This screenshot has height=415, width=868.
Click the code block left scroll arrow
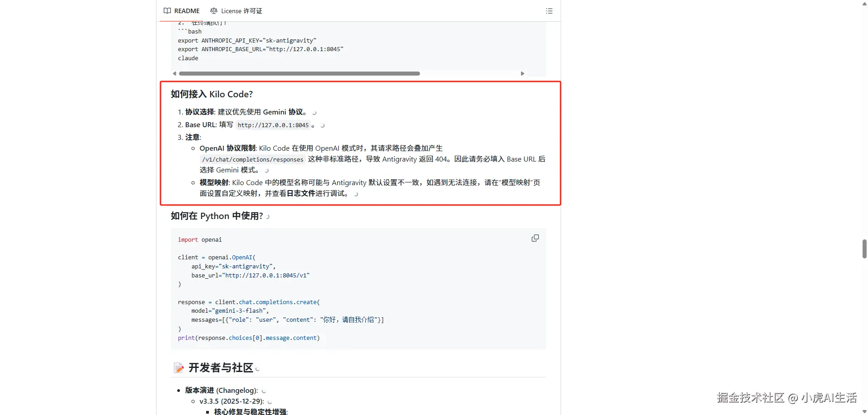175,73
